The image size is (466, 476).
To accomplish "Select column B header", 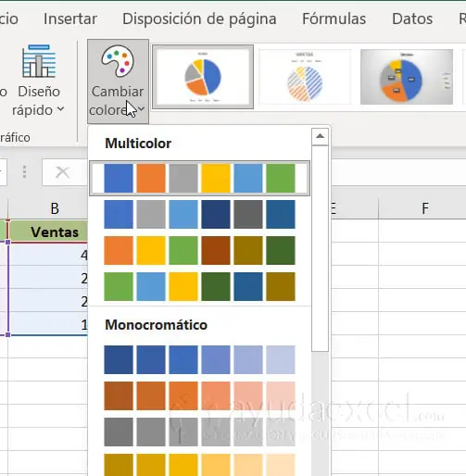I will click(x=48, y=208).
